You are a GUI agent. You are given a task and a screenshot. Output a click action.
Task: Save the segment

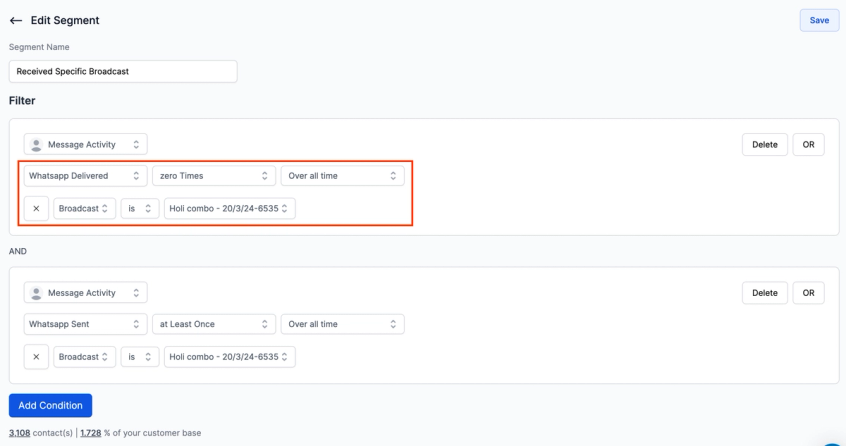[819, 20]
